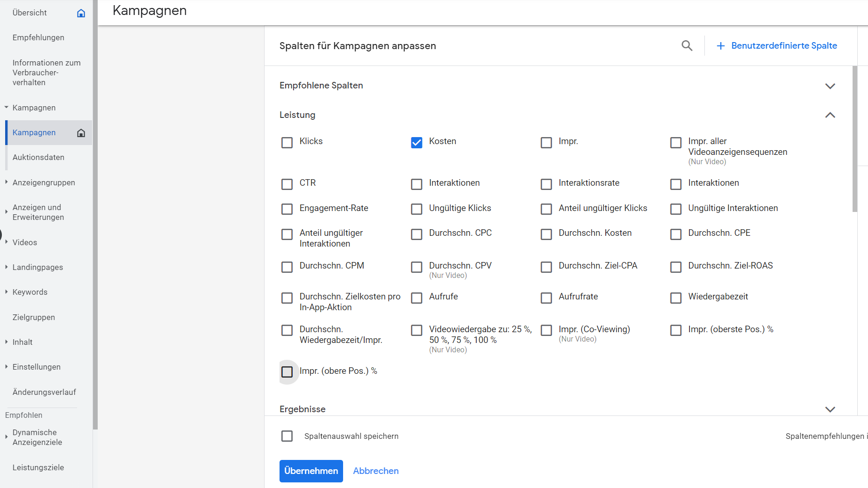The width and height of the screenshot is (868, 488).
Task: Tick the Durchschn. CPC checkbox
Action: [416, 234]
